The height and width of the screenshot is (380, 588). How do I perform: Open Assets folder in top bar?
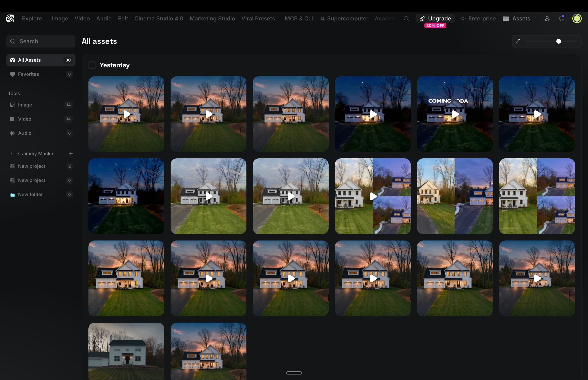(516, 18)
